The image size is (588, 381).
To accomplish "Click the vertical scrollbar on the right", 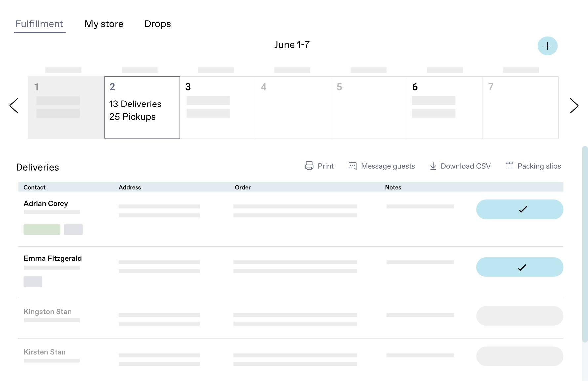I will click(x=585, y=244).
